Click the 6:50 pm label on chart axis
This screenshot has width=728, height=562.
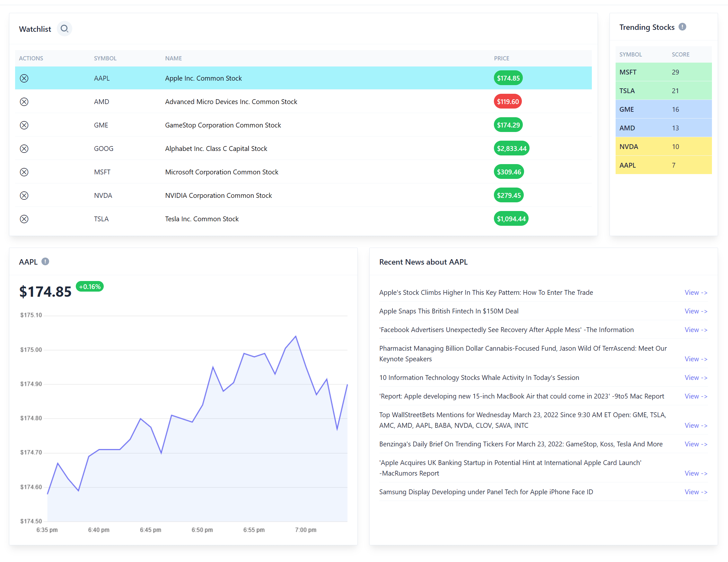pos(202,530)
